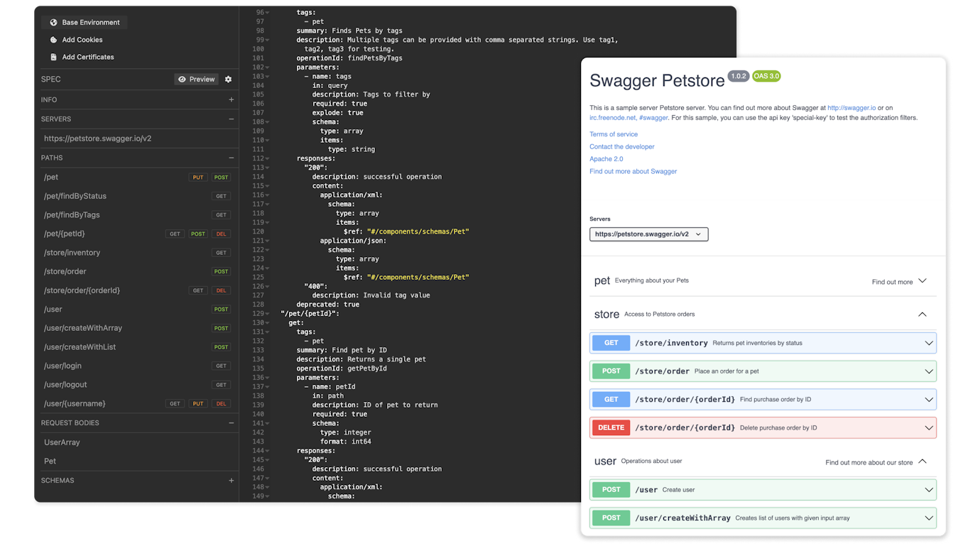The width and height of the screenshot is (980, 551).
Task: Expand the INFO section with the plus
Action: click(x=232, y=99)
